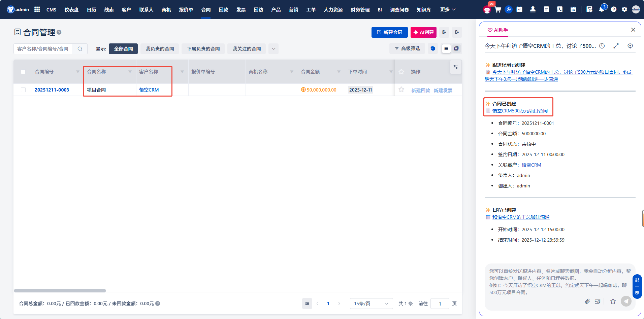The image size is (644, 319).
Task: Open AI chat history clock icon
Action: tap(602, 46)
